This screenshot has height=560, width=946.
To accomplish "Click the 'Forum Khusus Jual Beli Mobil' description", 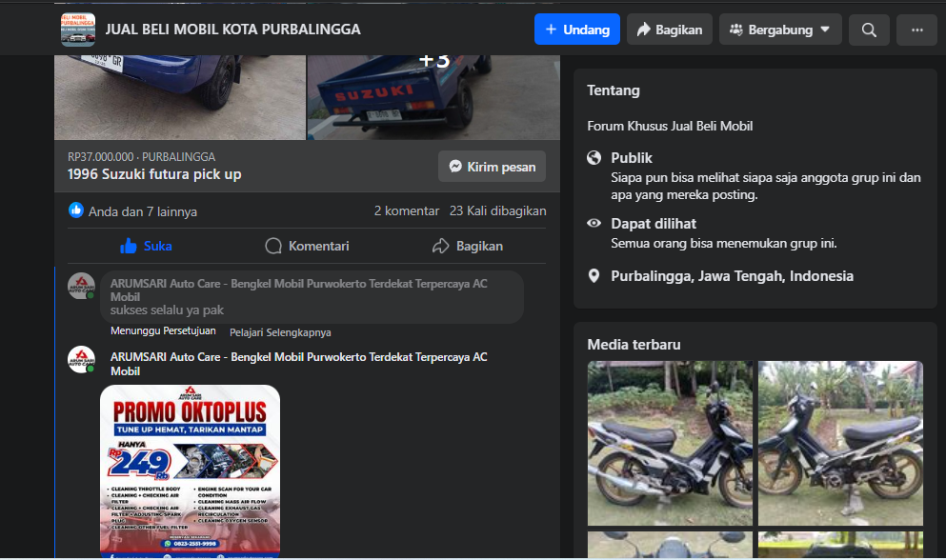I will click(x=670, y=126).
